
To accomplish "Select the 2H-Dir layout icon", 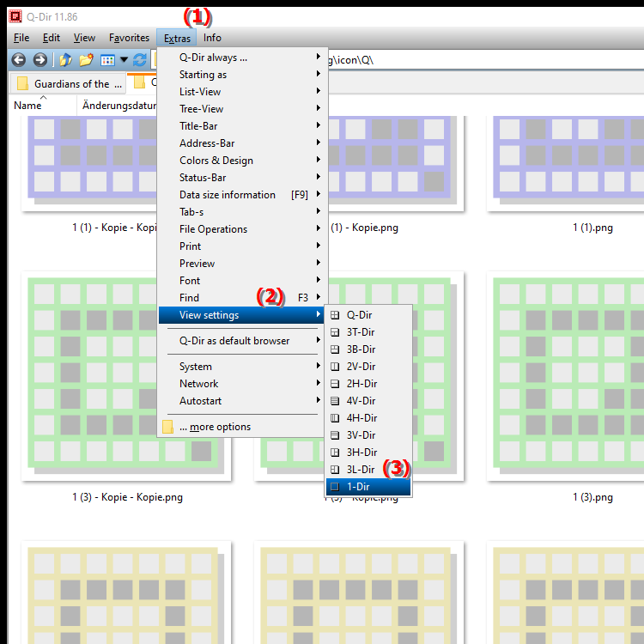I will point(335,384).
